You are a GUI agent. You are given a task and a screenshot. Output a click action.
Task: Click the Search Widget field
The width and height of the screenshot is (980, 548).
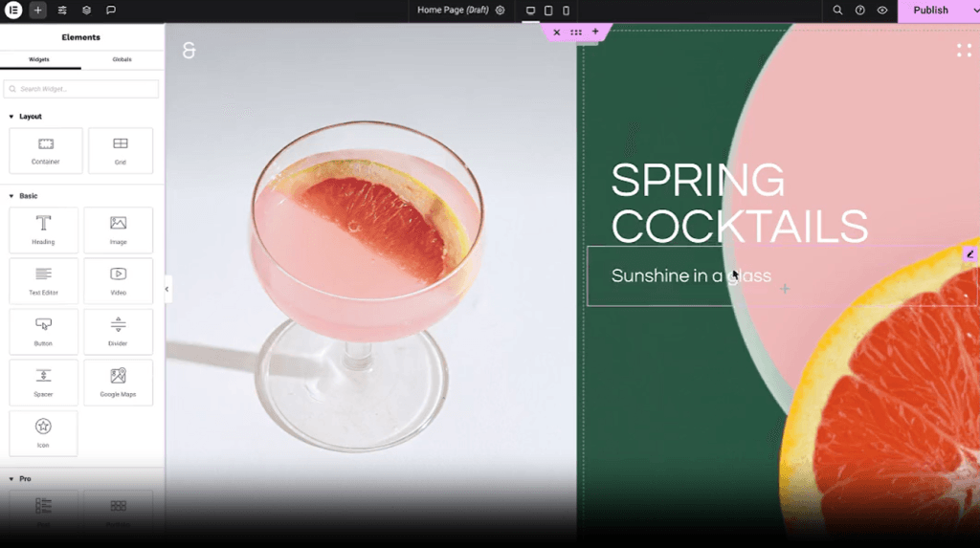(81, 89)
